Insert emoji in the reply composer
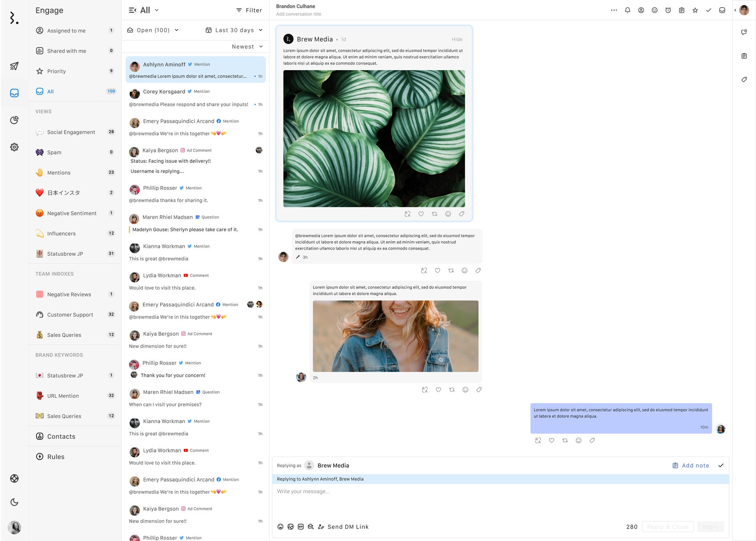 click(280, 527)
